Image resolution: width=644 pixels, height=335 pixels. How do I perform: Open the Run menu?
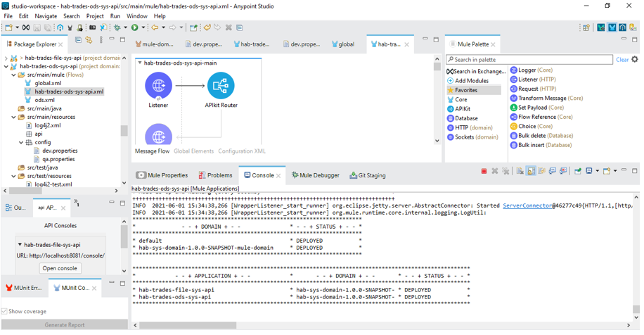(x=115, y=16)
